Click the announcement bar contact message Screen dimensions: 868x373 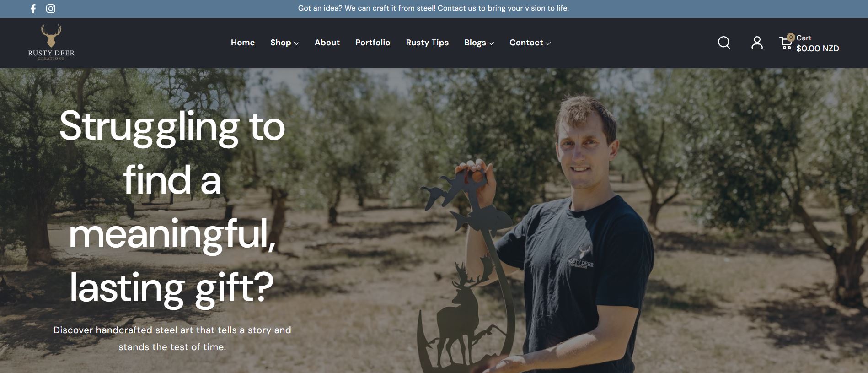click(434, 8)
